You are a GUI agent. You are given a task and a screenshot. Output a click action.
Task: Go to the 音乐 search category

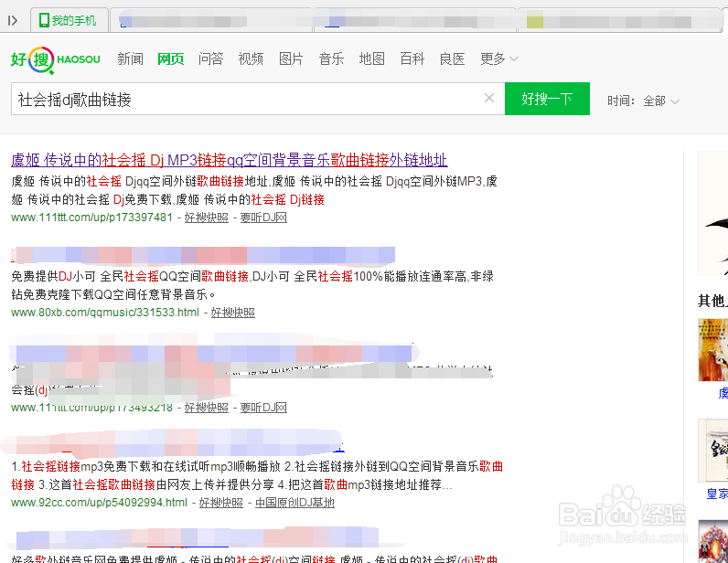pos(331,58)
